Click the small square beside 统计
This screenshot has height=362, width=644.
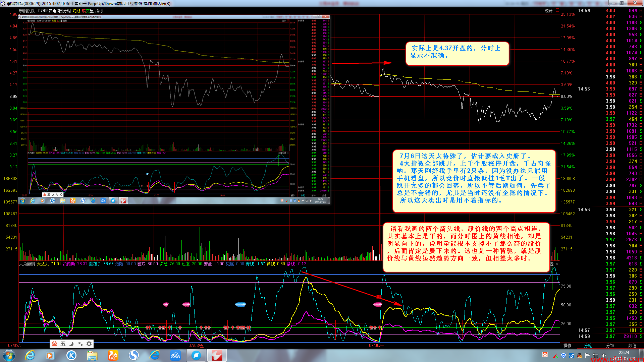click(557, 10)
